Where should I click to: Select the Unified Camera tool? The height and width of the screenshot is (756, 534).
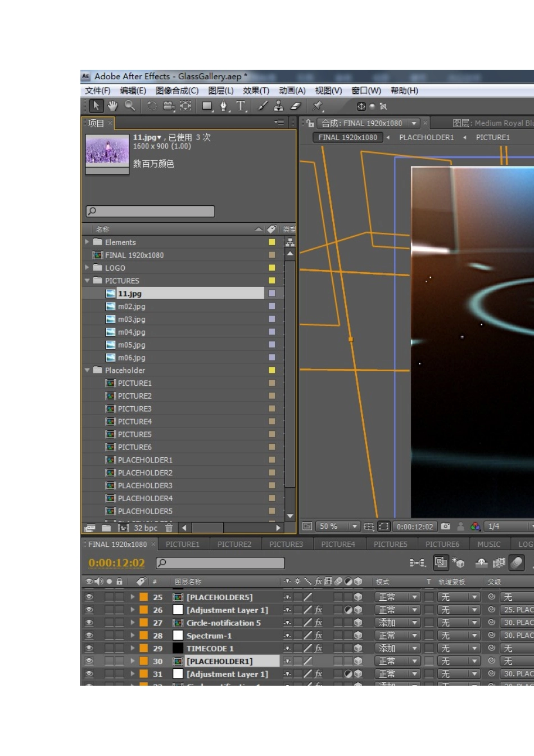click(169, 106)
